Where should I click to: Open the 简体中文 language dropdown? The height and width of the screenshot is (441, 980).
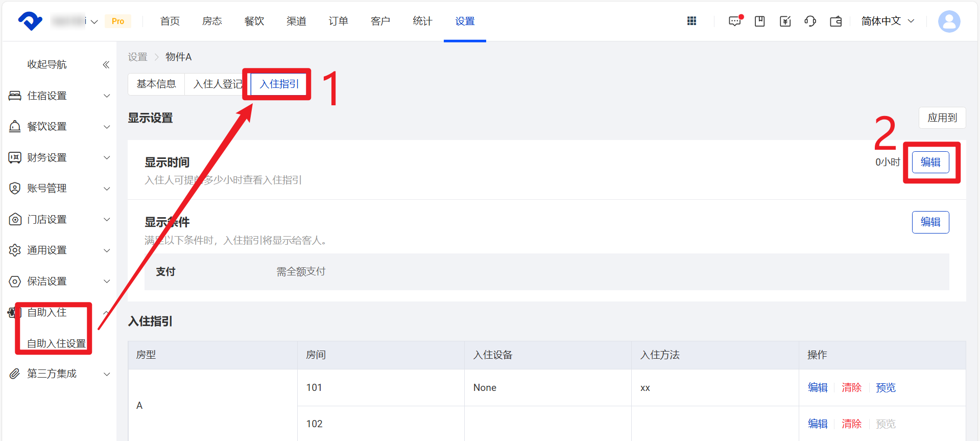click(888, 21)
